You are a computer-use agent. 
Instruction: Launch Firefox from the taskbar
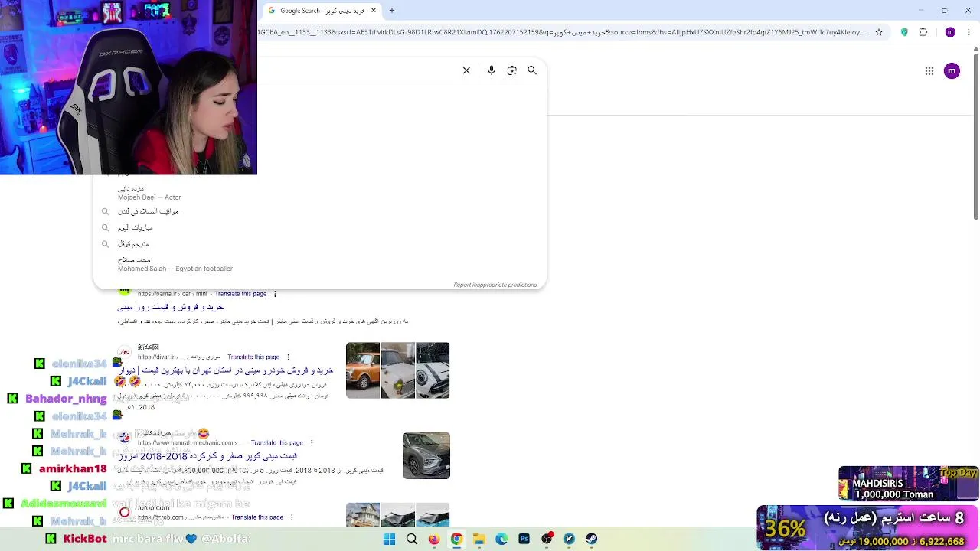point(434,539)
